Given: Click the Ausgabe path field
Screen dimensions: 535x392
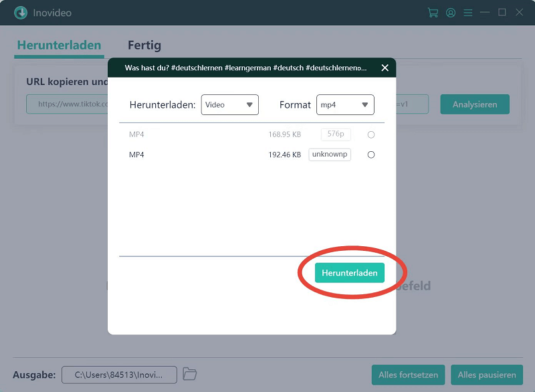Looking at the screenshot, I should [119, 375].
